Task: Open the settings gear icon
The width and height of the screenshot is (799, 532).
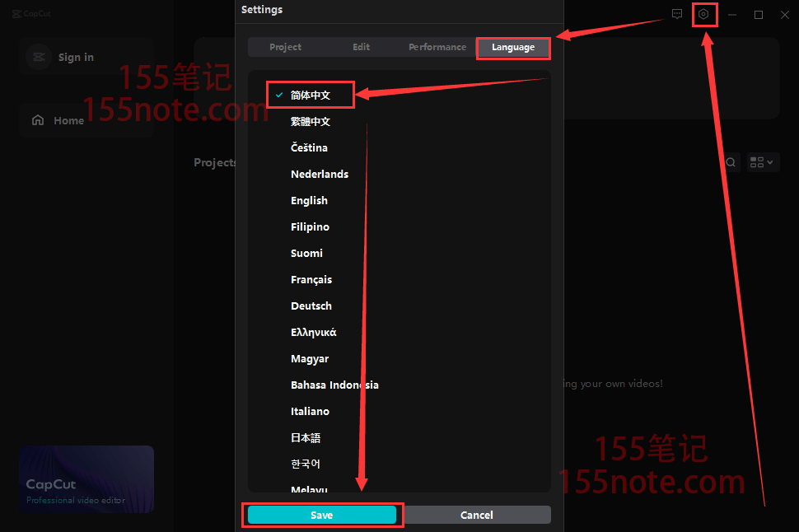Action: (x=703, y=15)
